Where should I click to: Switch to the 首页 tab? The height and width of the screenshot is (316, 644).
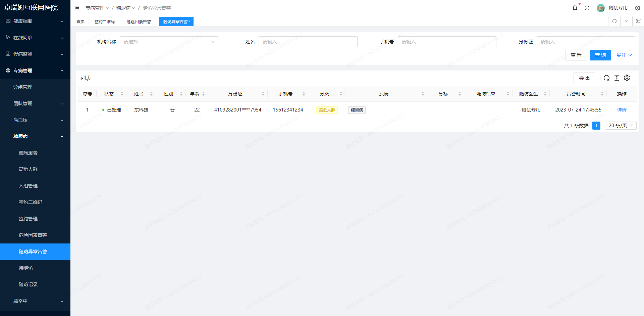click(x=80, y=21)
